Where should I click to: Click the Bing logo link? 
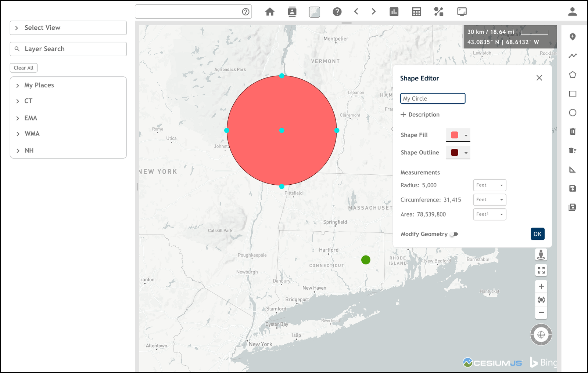[x=544, y=362]
